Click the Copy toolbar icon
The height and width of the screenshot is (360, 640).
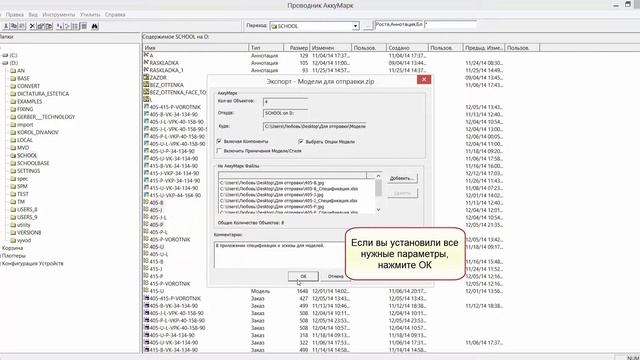pos(14,26)
